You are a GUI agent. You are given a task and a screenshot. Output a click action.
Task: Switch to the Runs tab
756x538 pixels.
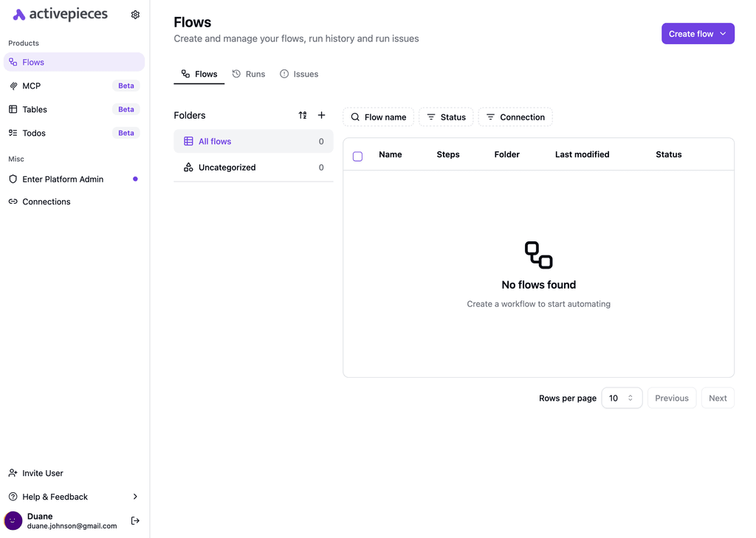[248, 74]
